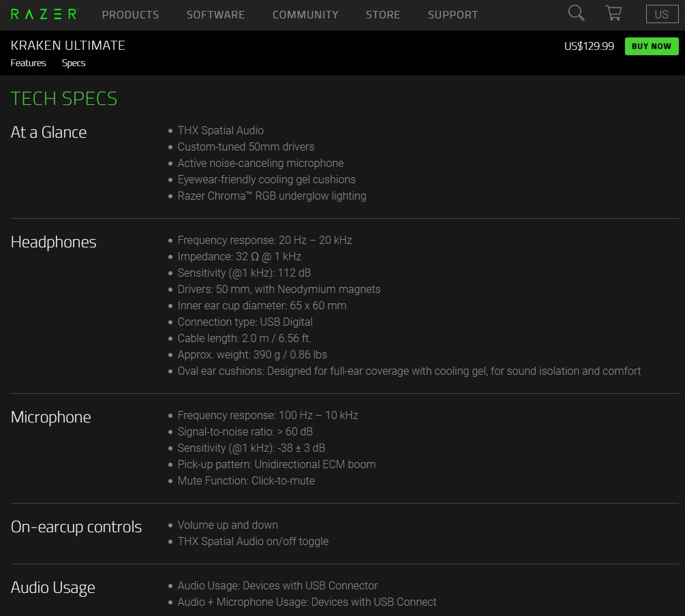
Task: Open the US region selector
Action: pos(661,14)
